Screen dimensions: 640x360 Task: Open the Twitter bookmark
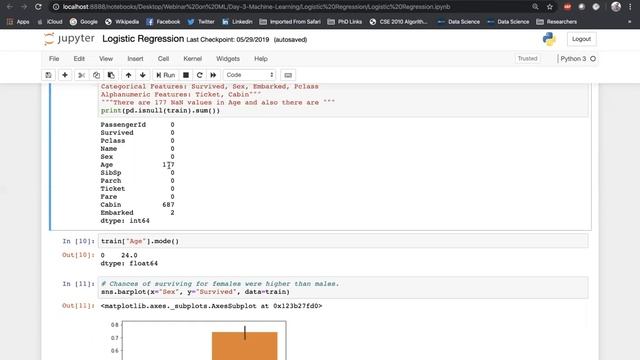coord(201,22)
